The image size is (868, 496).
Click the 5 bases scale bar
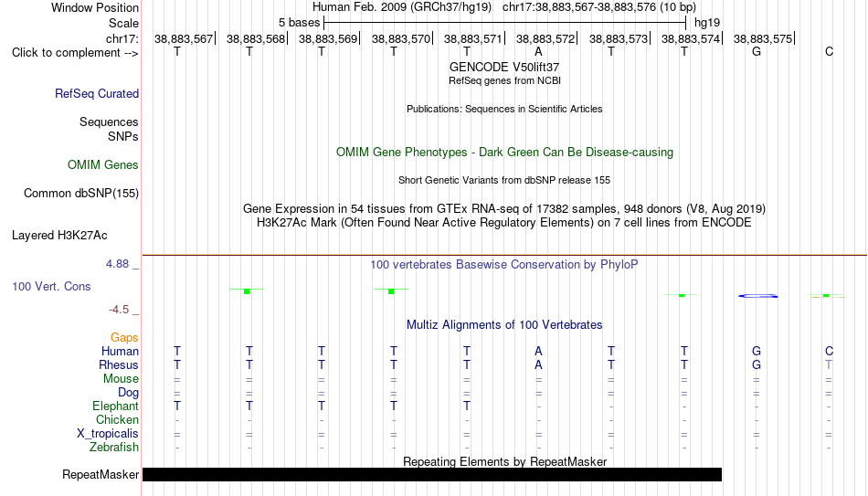(505, 23)
